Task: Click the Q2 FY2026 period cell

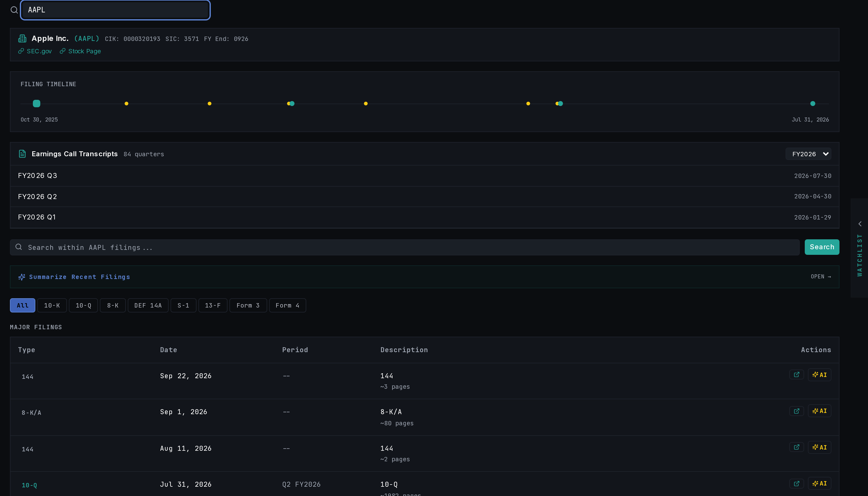Action: pos(302,485)
